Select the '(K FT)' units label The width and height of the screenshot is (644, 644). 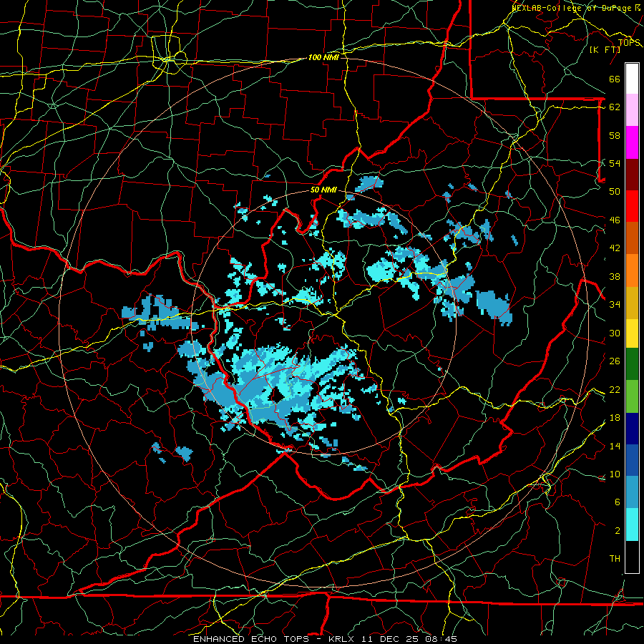click(x=605, y=50)
